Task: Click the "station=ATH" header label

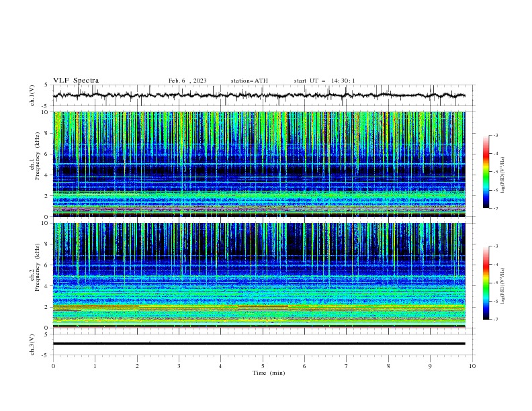Action: (249, 81)
